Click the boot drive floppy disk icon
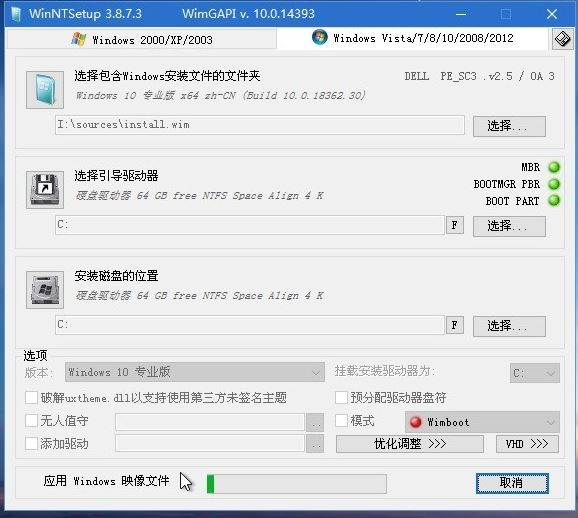578x518 pixels. (x=45, y=190)
